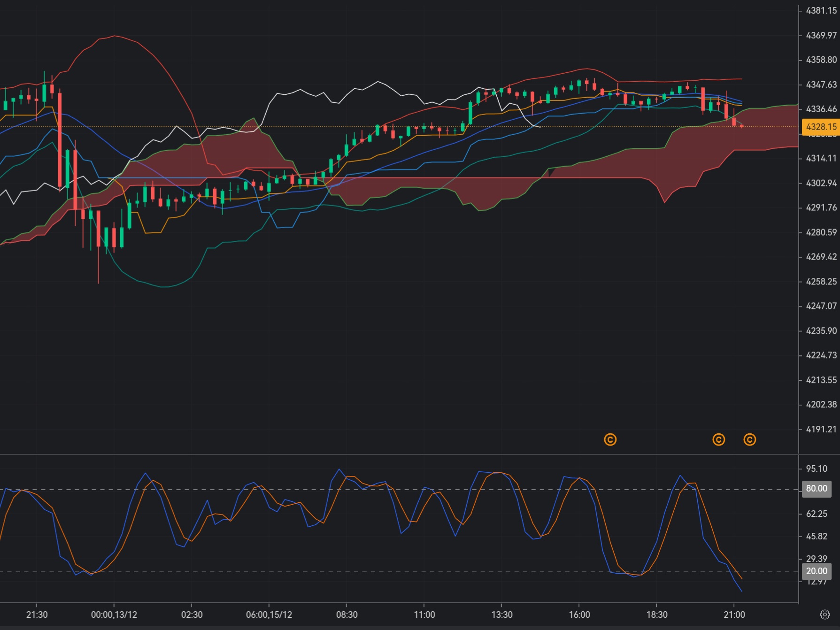The height and width of the screenshot is (630, 840).
Task: Click the leftmost orange copyright icon
Action: click(609, 440)
